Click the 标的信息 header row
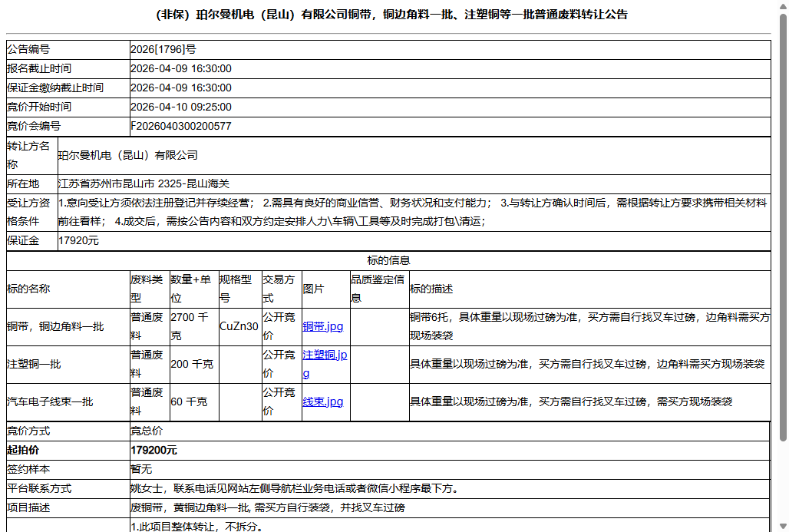Viewport: 789px width, 532px height. (394, 260)
